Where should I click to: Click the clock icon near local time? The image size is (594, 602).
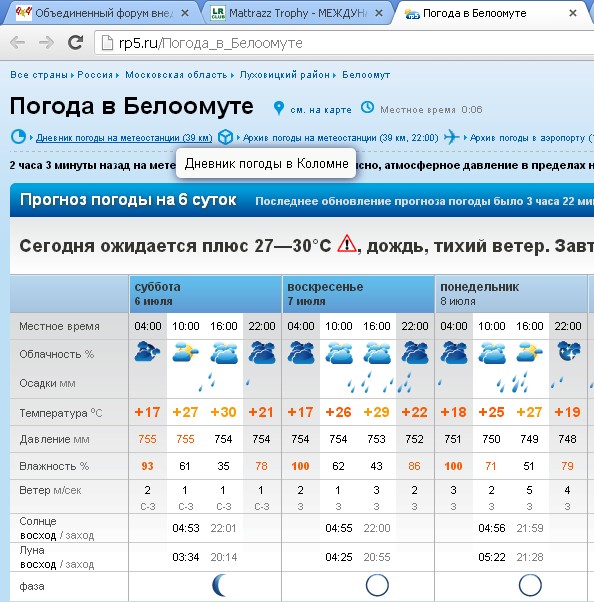click(367, 108)
